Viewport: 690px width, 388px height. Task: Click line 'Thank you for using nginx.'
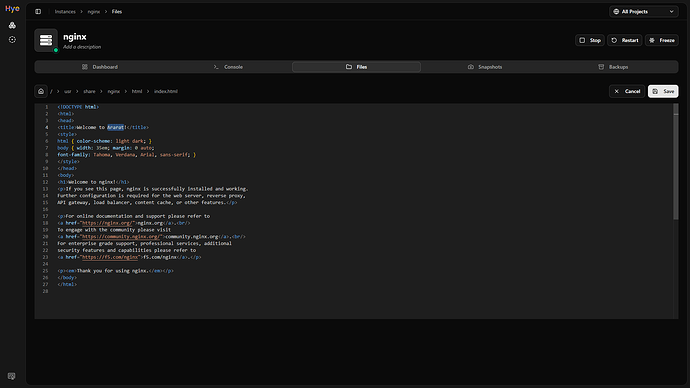(115, 271)
